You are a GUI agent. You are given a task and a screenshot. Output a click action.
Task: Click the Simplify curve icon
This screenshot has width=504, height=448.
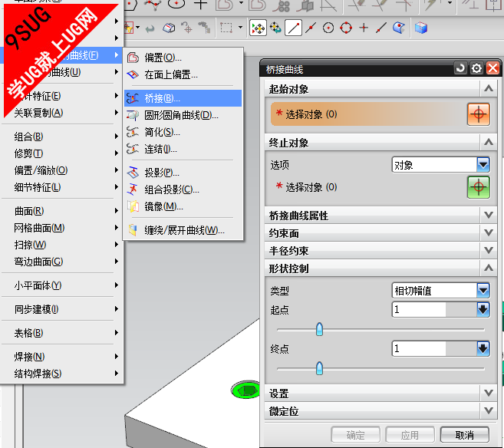pyautogui.click(x=133, y=132)
